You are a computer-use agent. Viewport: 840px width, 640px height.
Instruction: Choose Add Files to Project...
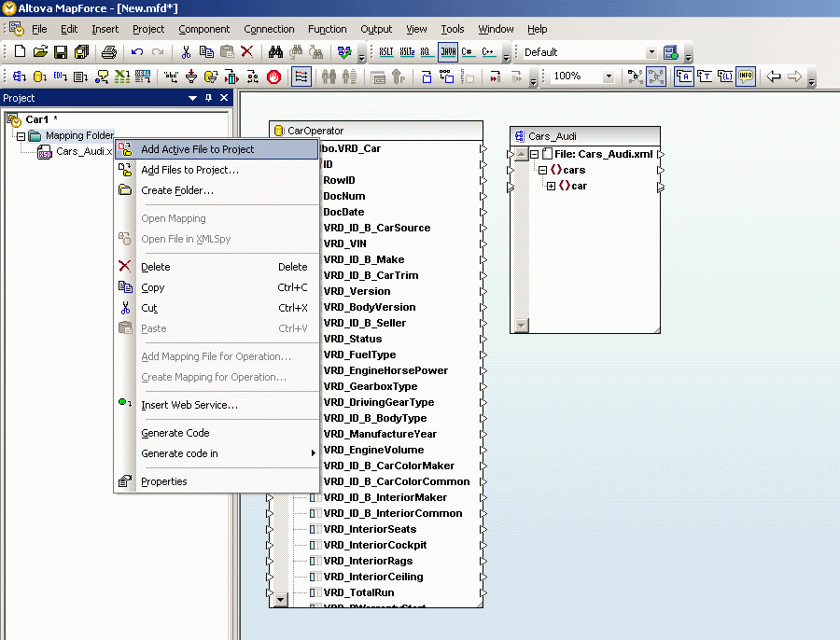click(217, 170)
